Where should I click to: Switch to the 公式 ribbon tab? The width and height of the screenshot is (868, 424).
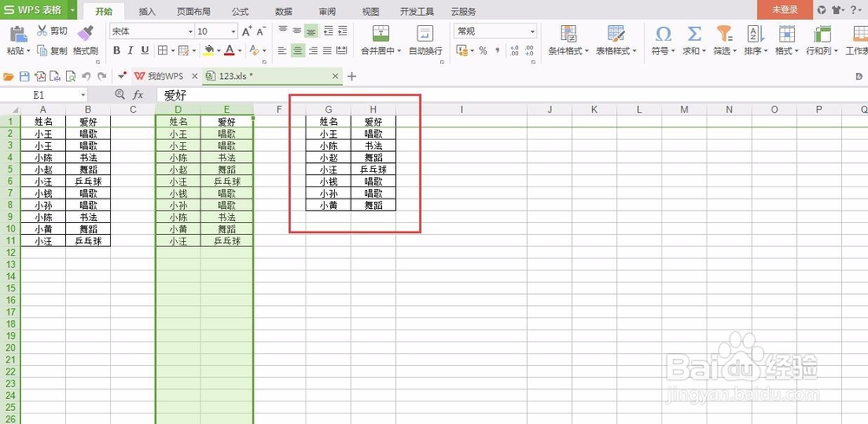pyautogui.click(x=240, y=11)
